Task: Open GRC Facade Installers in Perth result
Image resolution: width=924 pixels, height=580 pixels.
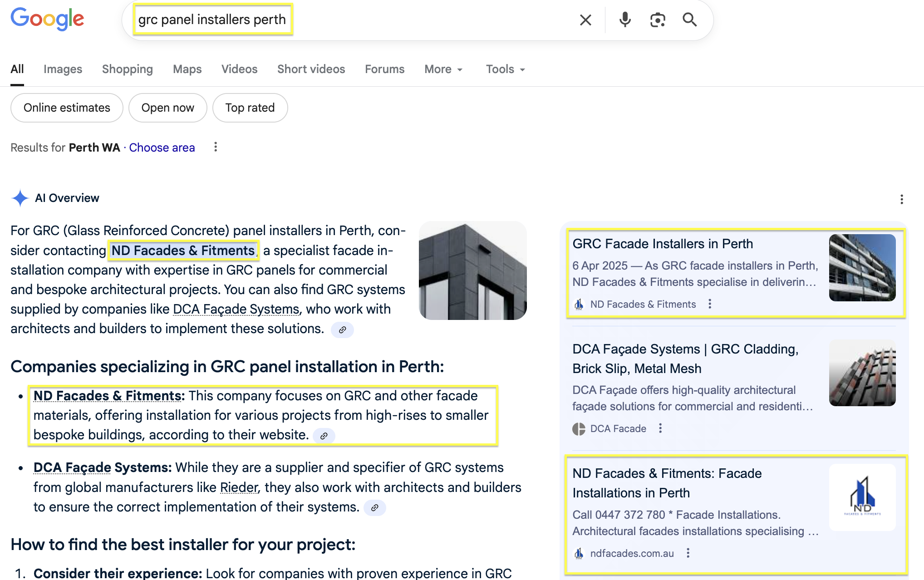Action: [662, 244]
